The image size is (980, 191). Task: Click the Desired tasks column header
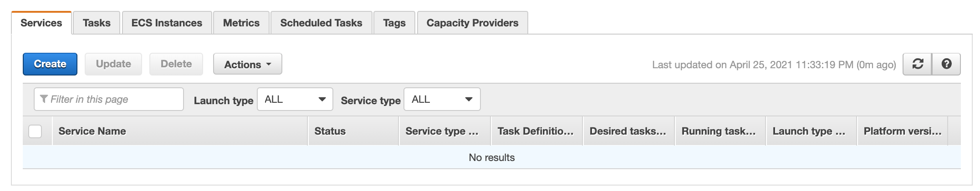pos(628,131)
